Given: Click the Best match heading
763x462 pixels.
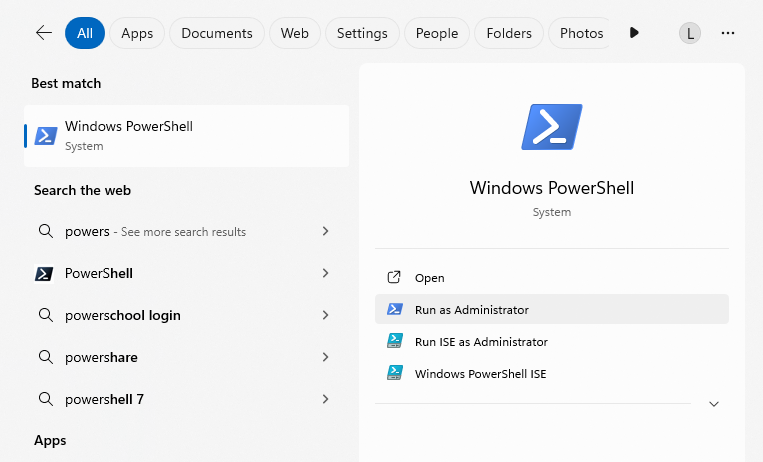Looking at the screenshot, I should [66, 83].
